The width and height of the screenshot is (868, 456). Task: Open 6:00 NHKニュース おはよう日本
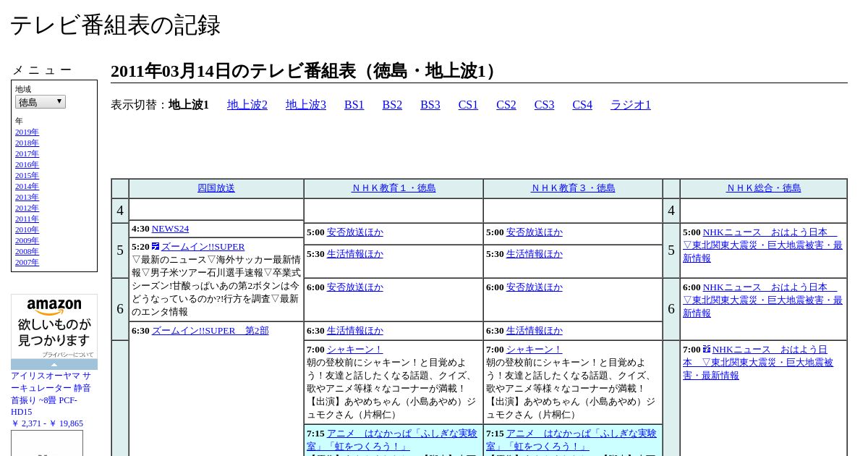[763, 300]
